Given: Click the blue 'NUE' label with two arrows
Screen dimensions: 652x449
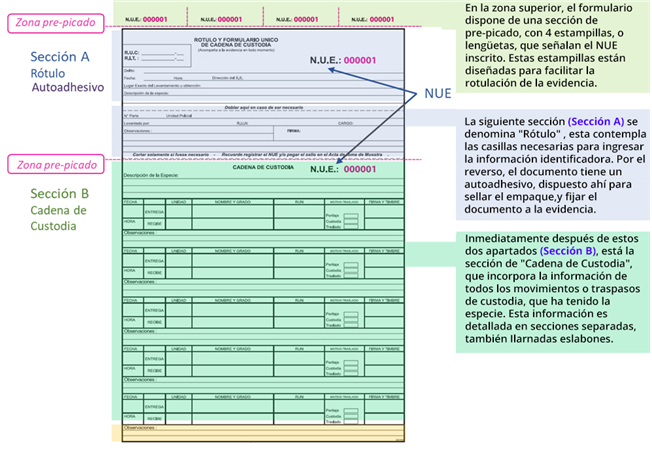Looking at the screenshot, I should coord(437,94).
